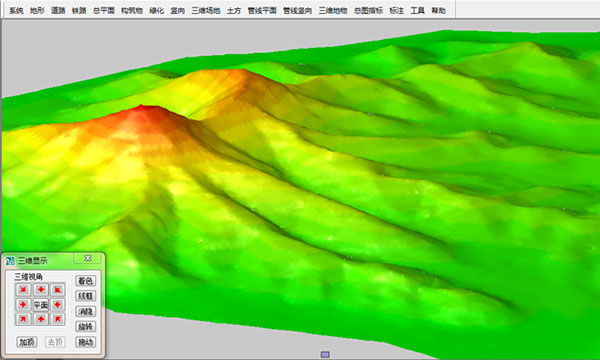Open the 三维场地 menu
The image size is (600, 360).
coord(205,11)
